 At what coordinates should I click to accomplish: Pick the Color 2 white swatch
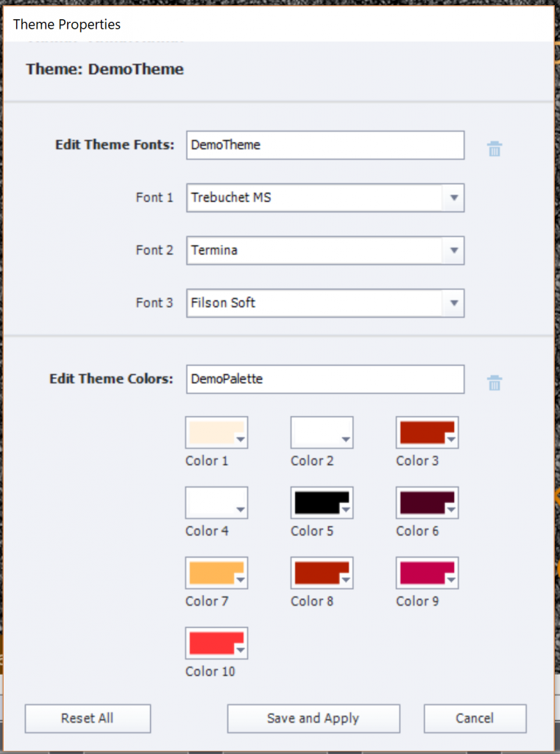(x=322, y=432)
